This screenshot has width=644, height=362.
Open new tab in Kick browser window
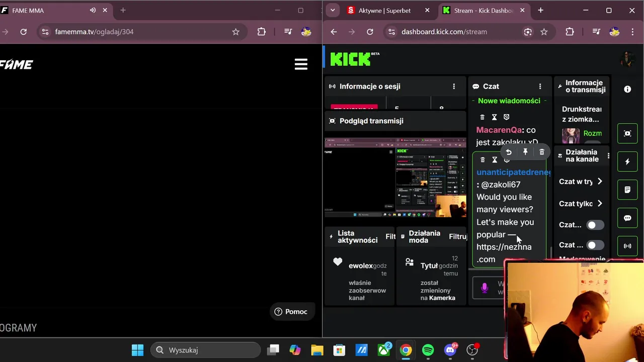540,10
